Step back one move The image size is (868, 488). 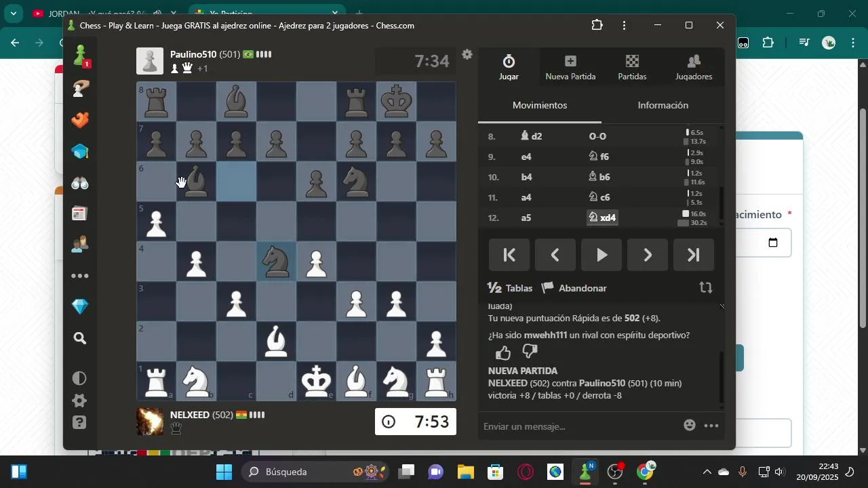555,255
